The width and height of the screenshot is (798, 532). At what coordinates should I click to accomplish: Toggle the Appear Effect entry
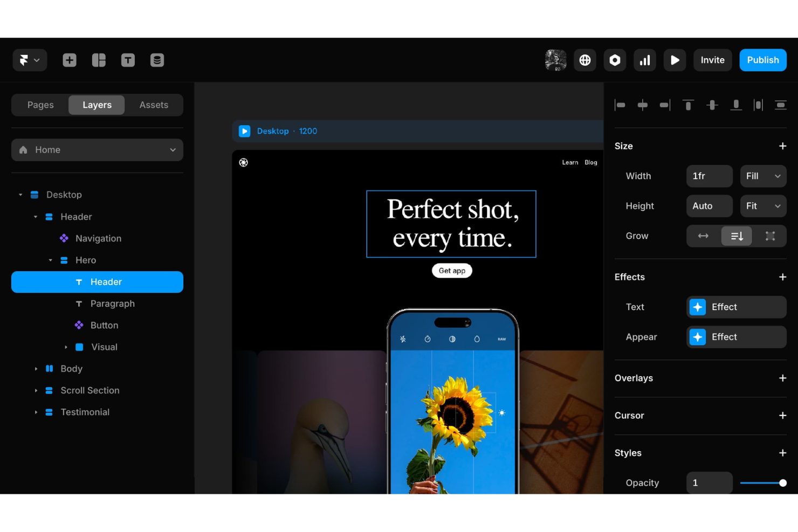pyautogui.click(x=736, y=337)
